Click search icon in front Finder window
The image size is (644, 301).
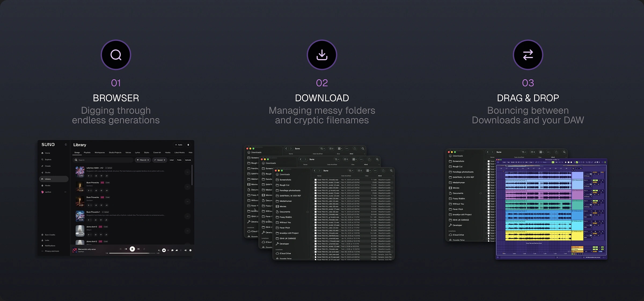[391, 171]
